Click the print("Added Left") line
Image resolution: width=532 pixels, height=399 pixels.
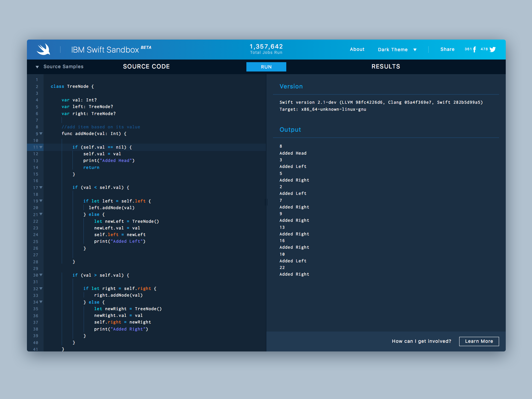(120, 241)
